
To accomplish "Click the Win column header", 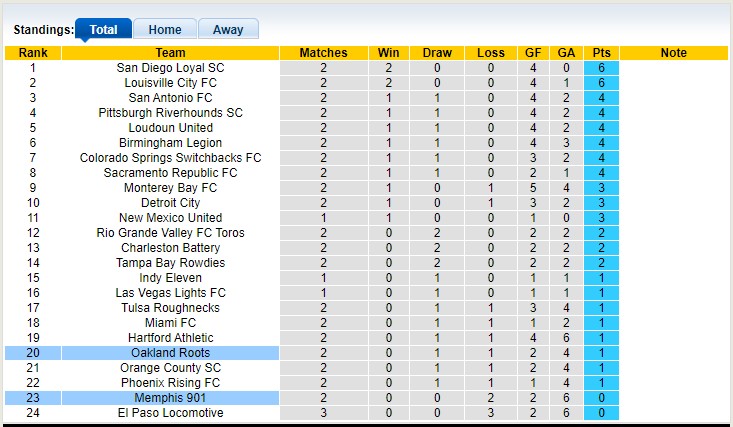I will (387, 53).
